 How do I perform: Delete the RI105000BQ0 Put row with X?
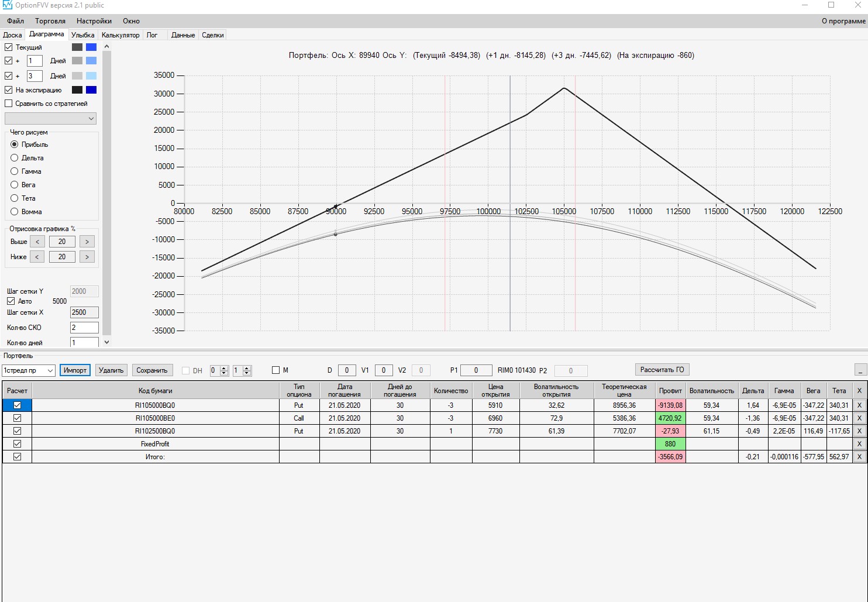pyautogui.click(x=859, y=405)
